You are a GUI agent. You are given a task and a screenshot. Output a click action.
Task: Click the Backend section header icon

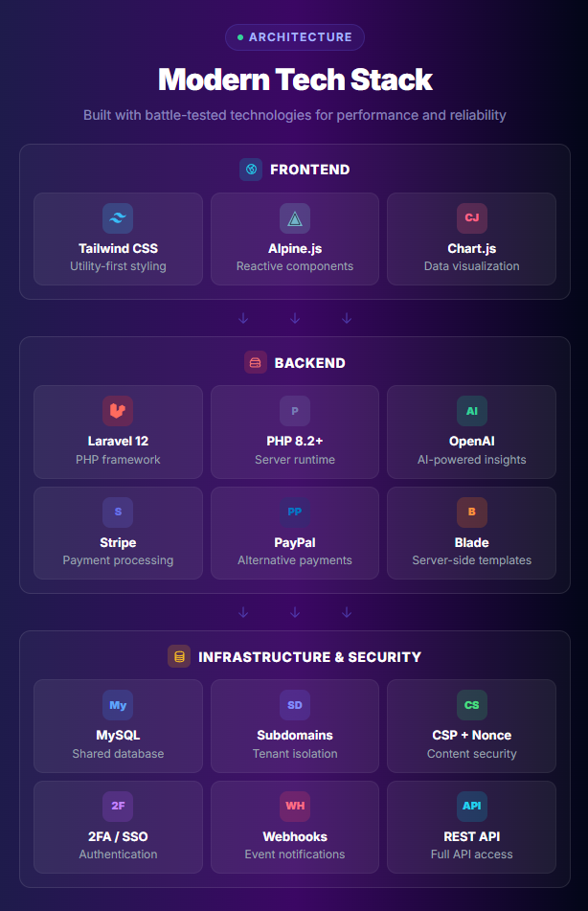pos(255,363)
